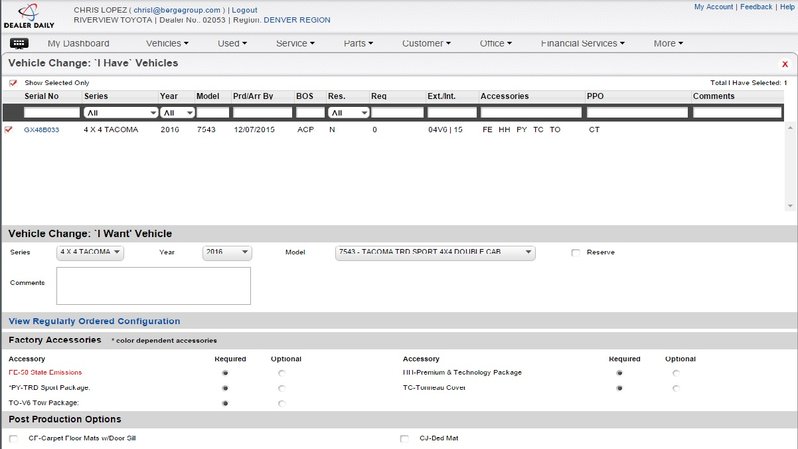The image size is (798, 449).
Task: Click the Accessories column header
Action: tap(504, 96)
